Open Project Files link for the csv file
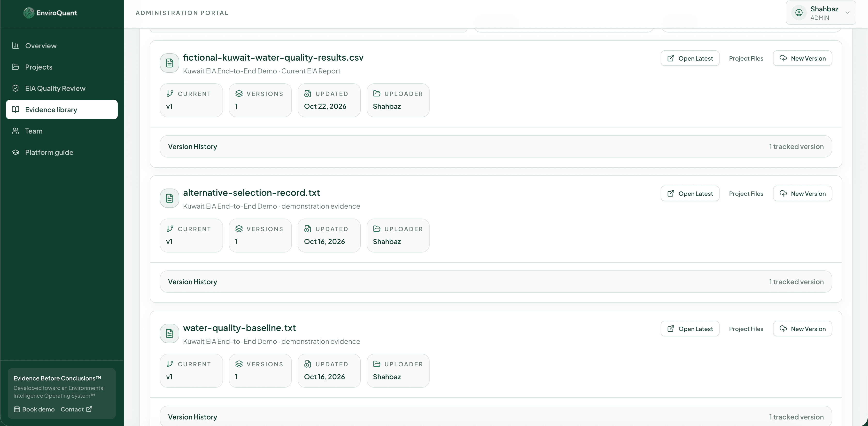Image resolution: width=868 pixels, height=426 pixels. click(x=746, y=58)
